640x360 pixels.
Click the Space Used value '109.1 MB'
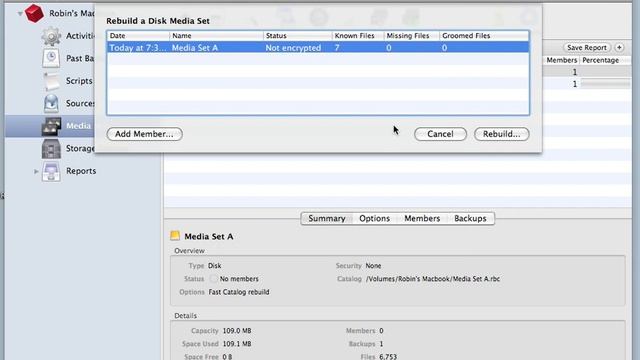(x=237, y=344)
